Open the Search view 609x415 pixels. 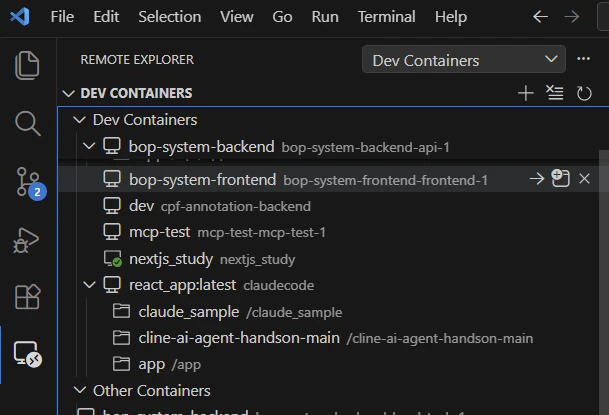click(x=27, y=123)
